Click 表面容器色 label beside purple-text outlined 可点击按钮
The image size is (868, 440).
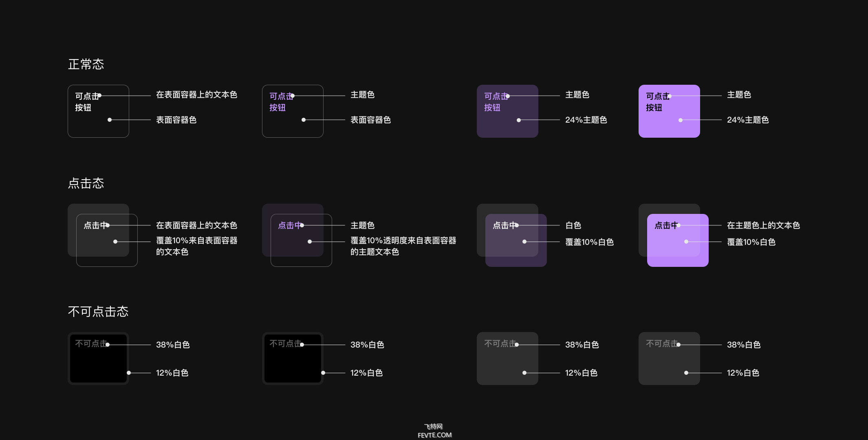click(x=370, y=120)
